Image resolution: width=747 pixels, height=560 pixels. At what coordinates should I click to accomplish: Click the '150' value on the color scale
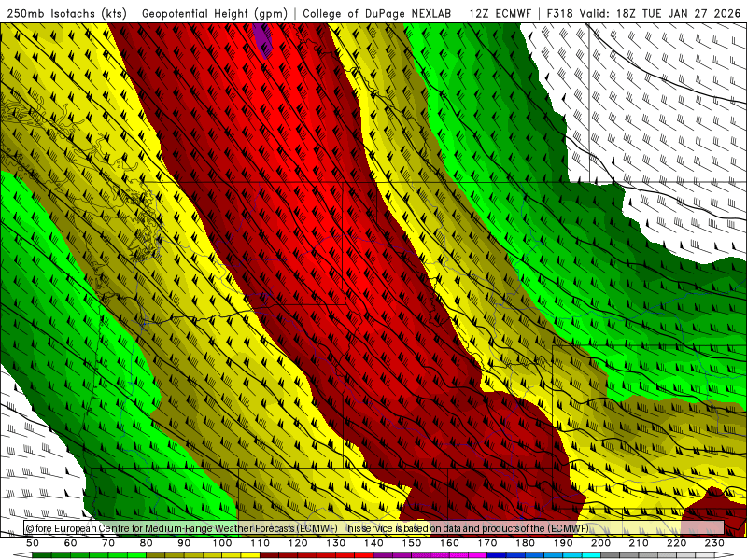tap(412, 543)
